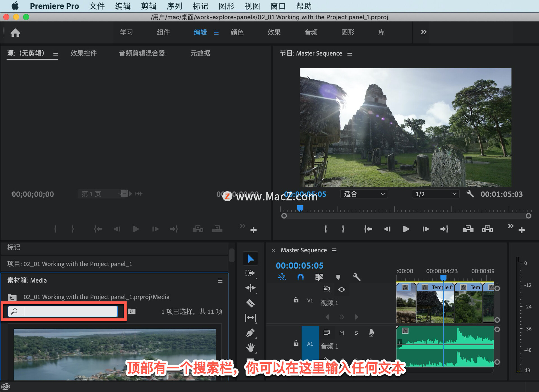This screenshot has height=392, width=539.
Task: Toggle linked selection in the timeline
Action: pyautogui.click(x=319, y=277)
